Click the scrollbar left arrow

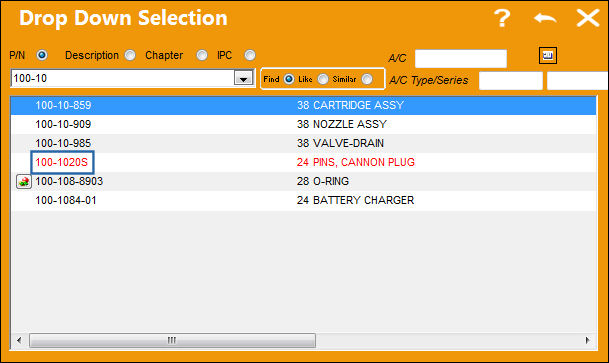(19, 340)
